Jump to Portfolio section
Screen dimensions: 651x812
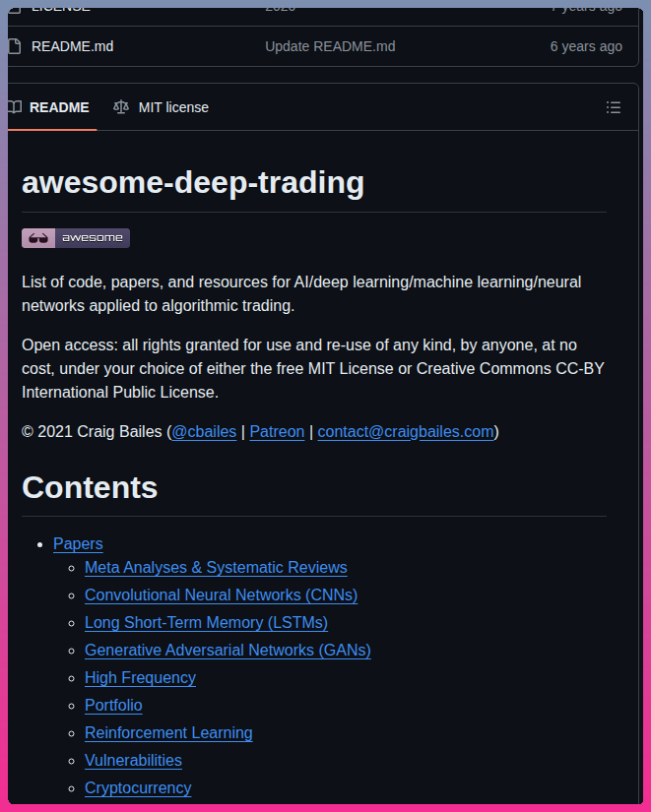coord(113,706)
